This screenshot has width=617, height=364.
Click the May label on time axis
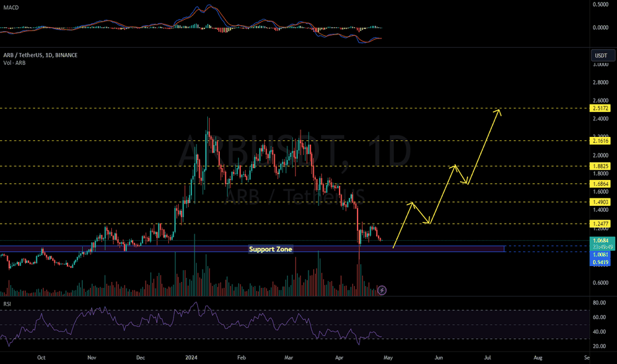coord(388,357)
